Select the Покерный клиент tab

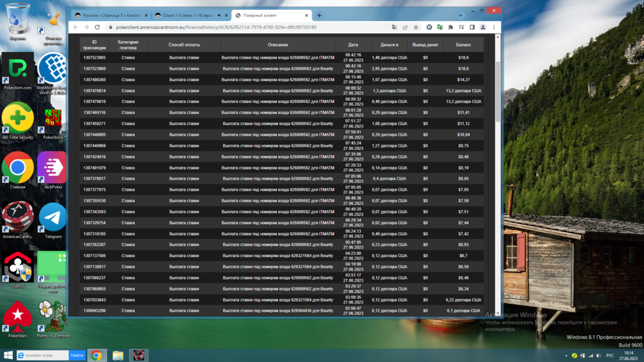point(270,15)
